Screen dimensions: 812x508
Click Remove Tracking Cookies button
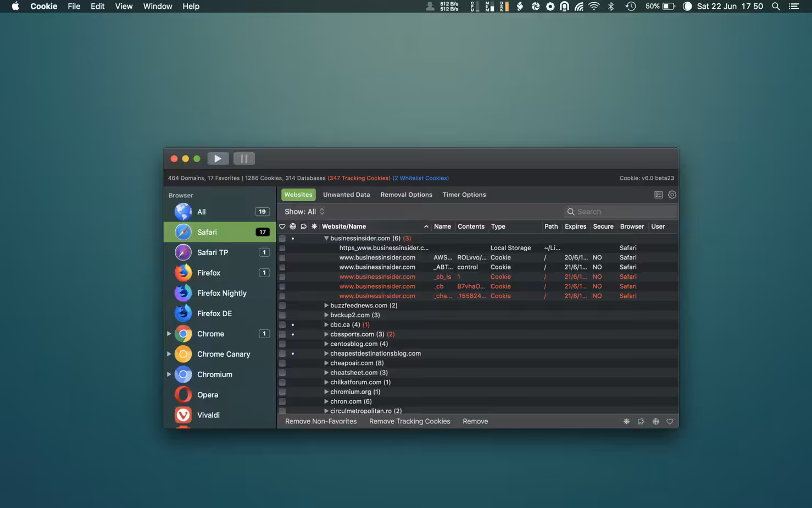(x=410, y=422)
